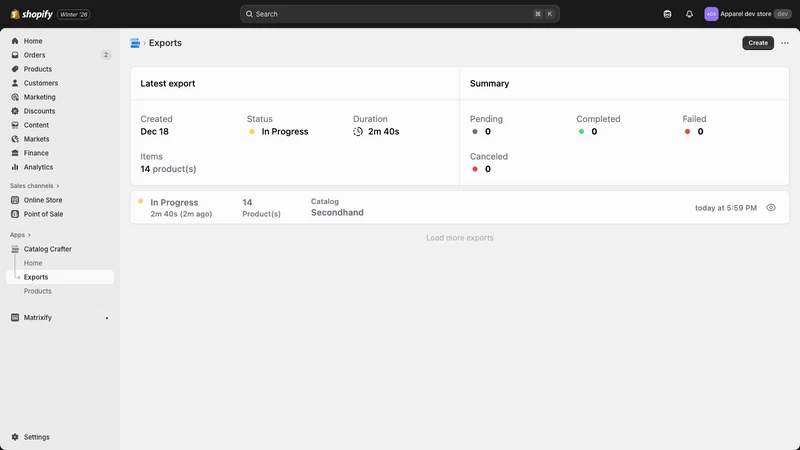Click the Failed count

pos(700,132)
